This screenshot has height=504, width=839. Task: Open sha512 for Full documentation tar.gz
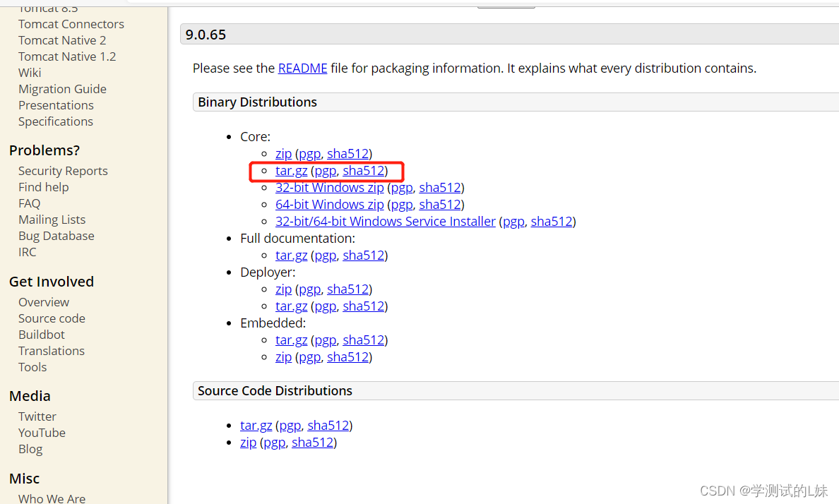point(363,256)
